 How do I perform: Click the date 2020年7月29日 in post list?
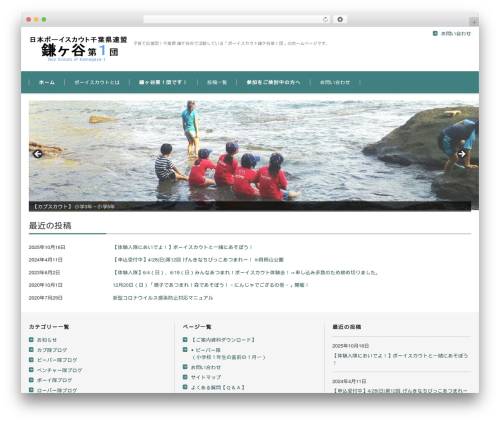(x=45, y=298)
